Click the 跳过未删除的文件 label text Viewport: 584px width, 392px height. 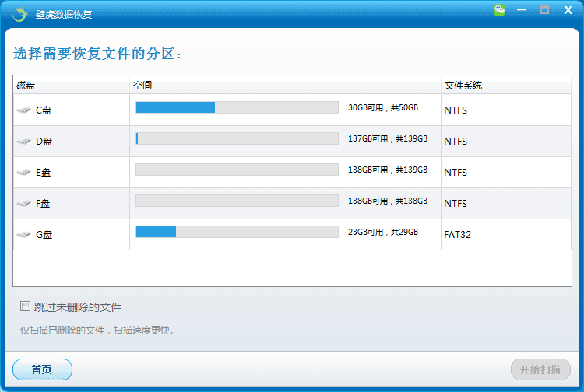pyautogui.click(x=78, y=307)
